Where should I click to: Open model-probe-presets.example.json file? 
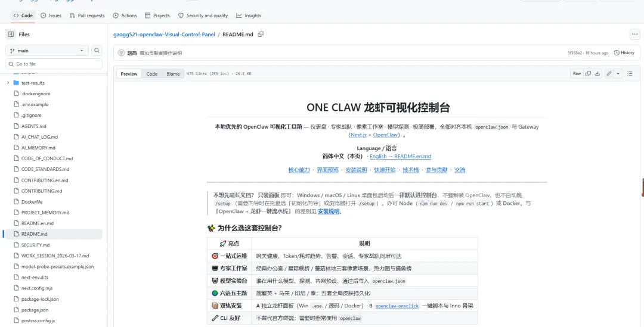57,267
